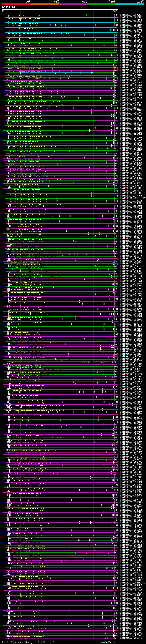The image size is (146, 644).
Task: Pick the UniRef100_Q9SC42 hit label
Action: (x=131, y=638)
